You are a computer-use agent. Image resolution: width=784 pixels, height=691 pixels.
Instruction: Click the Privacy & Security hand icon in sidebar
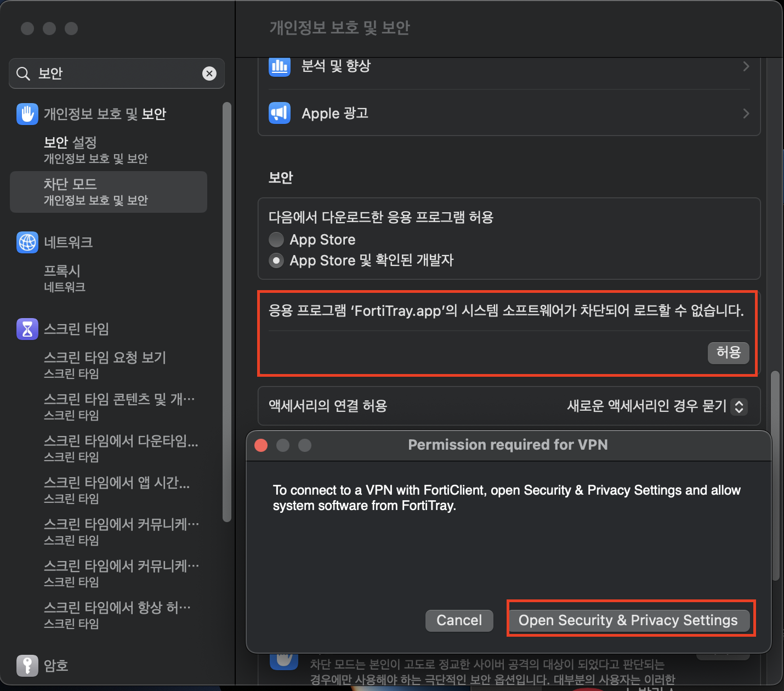click(x=27, y=114)
